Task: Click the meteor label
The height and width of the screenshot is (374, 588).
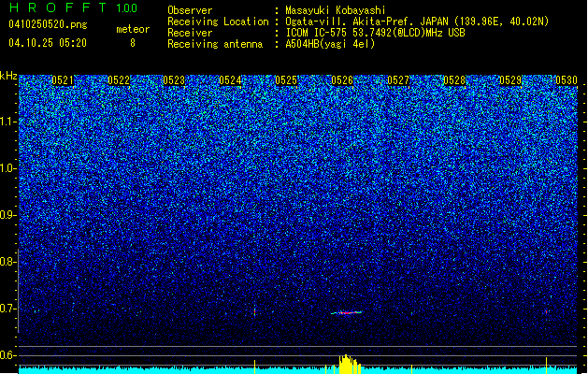Action: [133, 29]
